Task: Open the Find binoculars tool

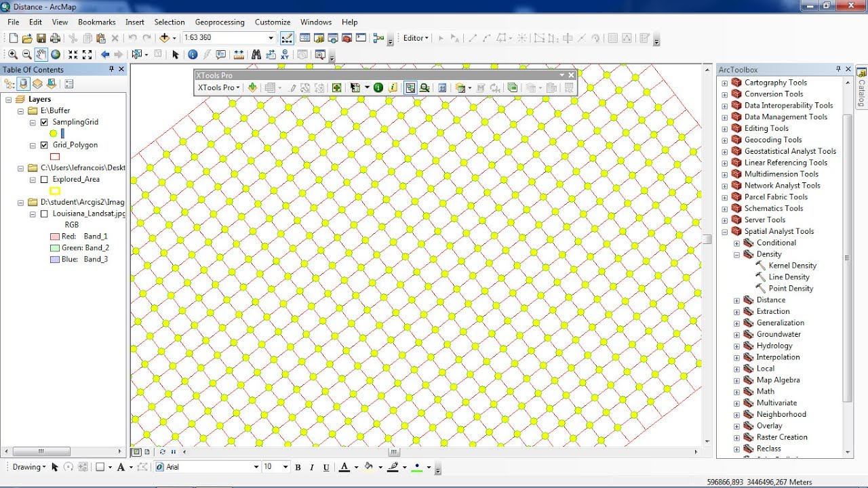Action: click(x=256, y=55)
